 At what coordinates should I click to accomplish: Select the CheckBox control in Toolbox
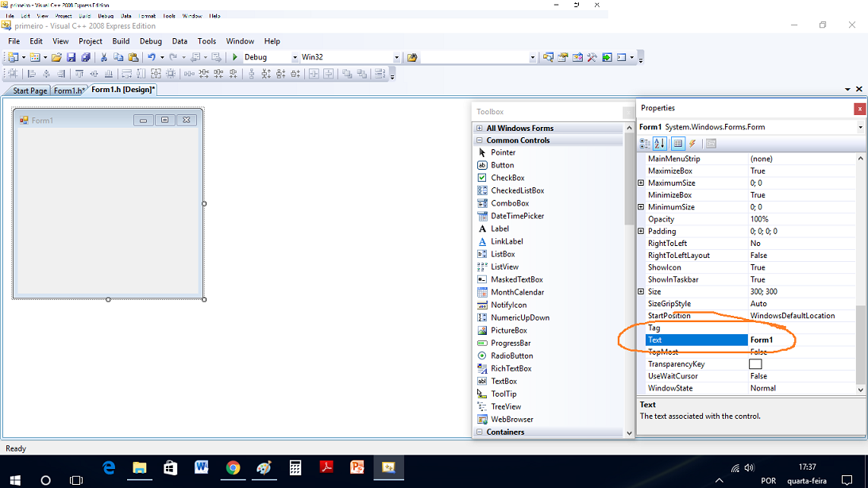coord(507,178)
